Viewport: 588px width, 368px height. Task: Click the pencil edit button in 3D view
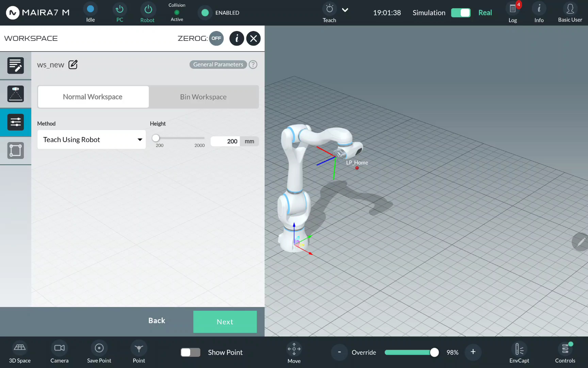point(581,242)
